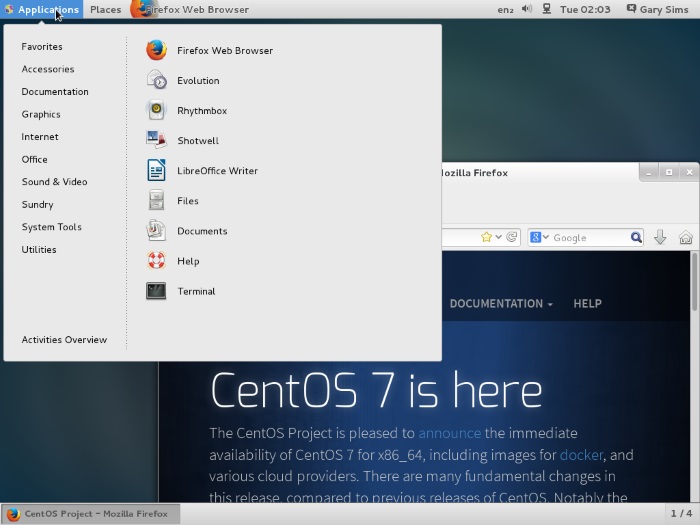Select the Utilities category
This screenshot has width=700, height=525.
(39, 250)
